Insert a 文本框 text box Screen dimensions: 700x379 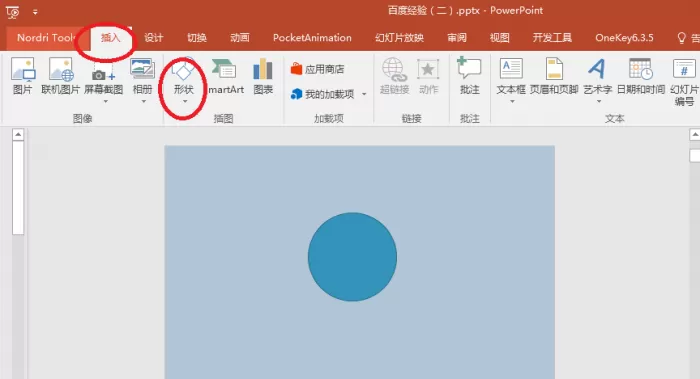(x=511, y=76)
